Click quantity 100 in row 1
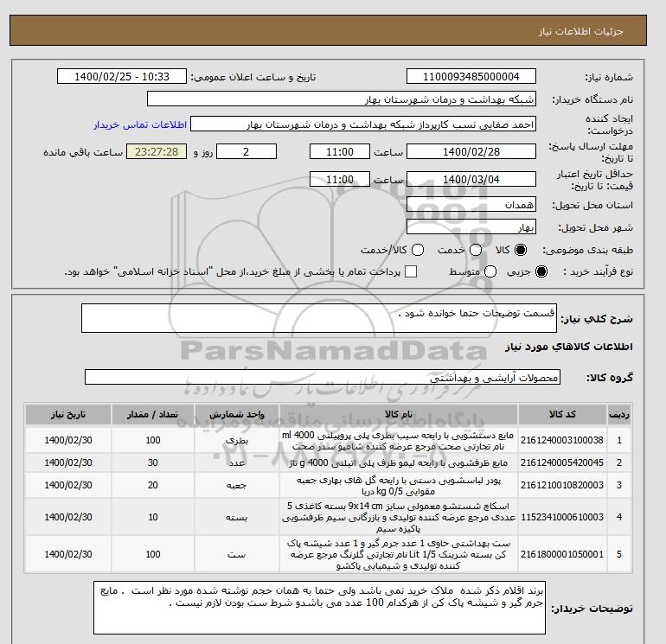The height and width of the screenshot is (644, 666). pos(153,440)
